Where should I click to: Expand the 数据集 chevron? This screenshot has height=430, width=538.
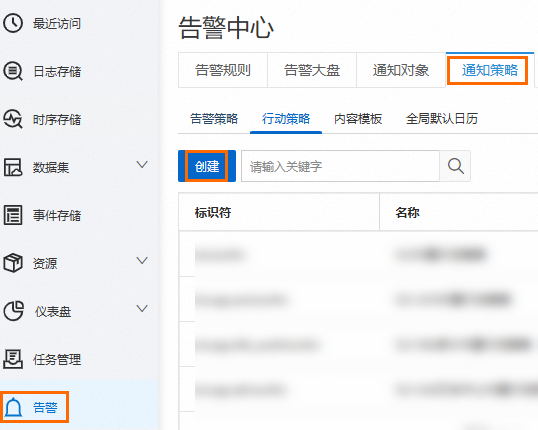tap(142, 165)
